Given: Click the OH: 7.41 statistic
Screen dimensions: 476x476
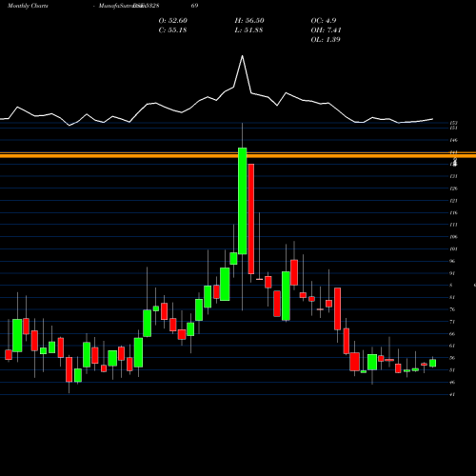Looking at the screenshot, I should (x=326, y=30).
